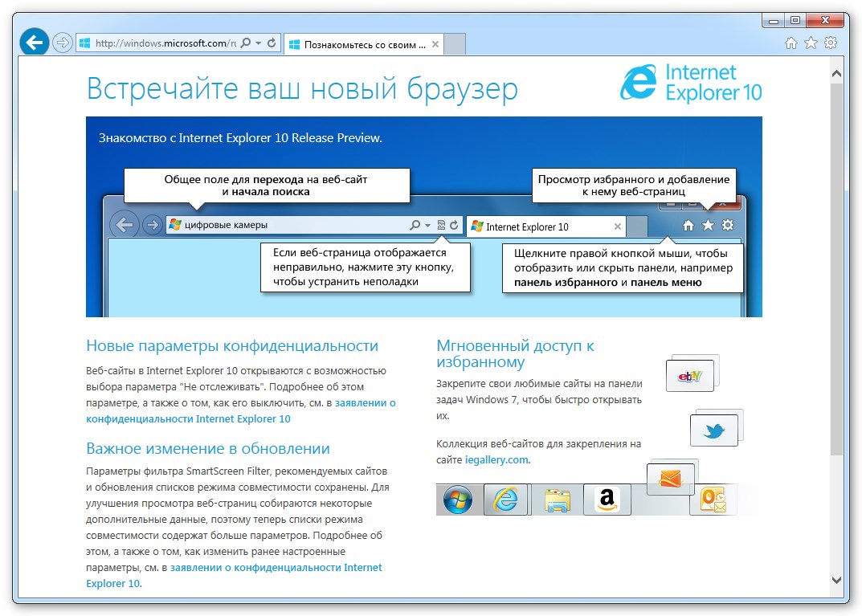The height and width of the screenshot is (616, 862).
Task: Click heading 'Мгновенный доступ к избранному'
Action: click(x=515, y=353)
